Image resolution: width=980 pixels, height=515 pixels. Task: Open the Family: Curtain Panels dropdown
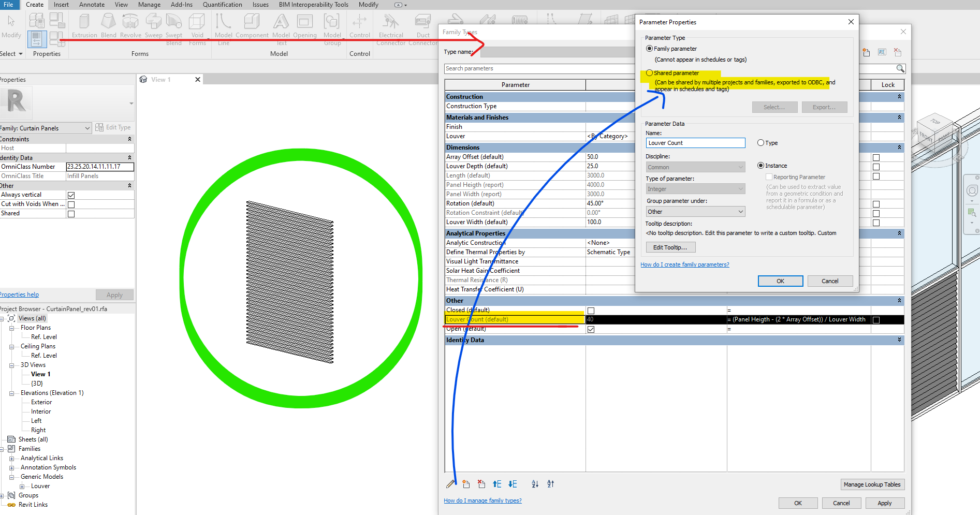(87, 128)
